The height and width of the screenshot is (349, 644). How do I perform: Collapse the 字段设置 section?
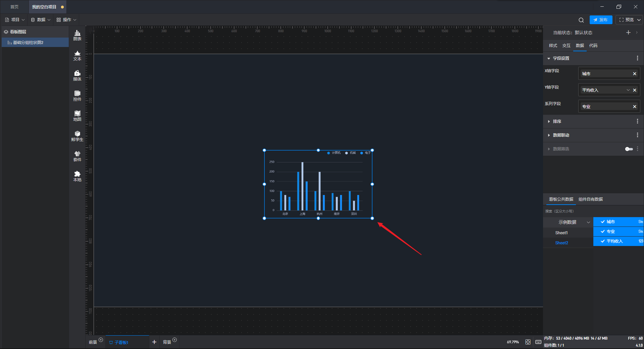pos(549,58)
